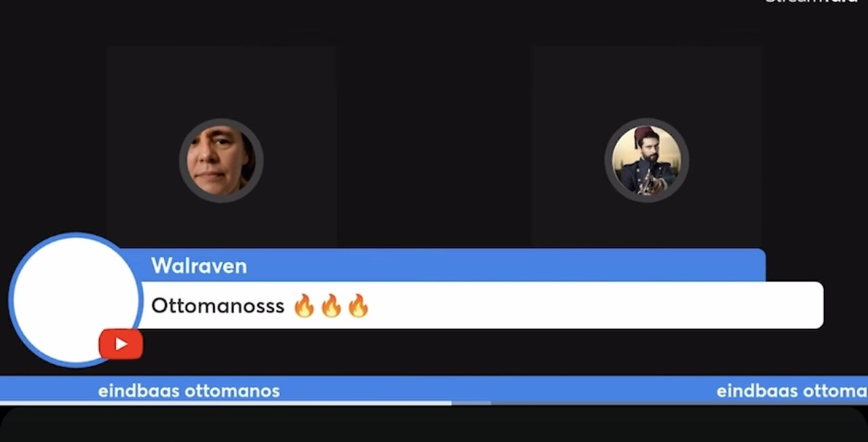Click the dark space between participant tiles
Viewport: 868px width, 442px height.
[435, 147]
